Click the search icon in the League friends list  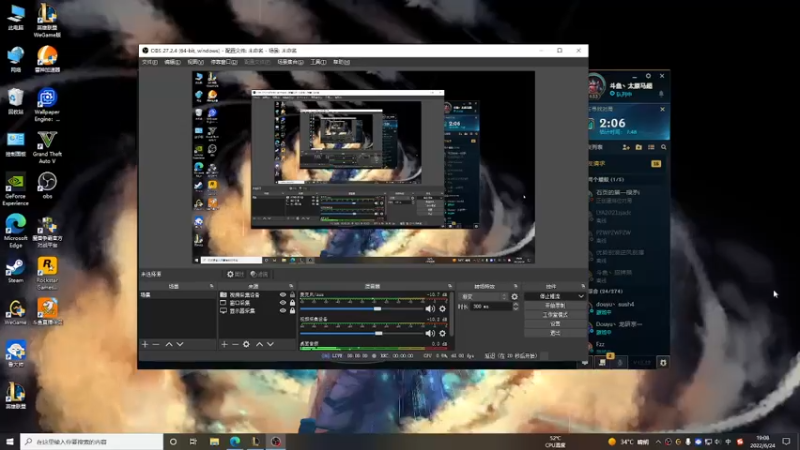click(664, 147)
